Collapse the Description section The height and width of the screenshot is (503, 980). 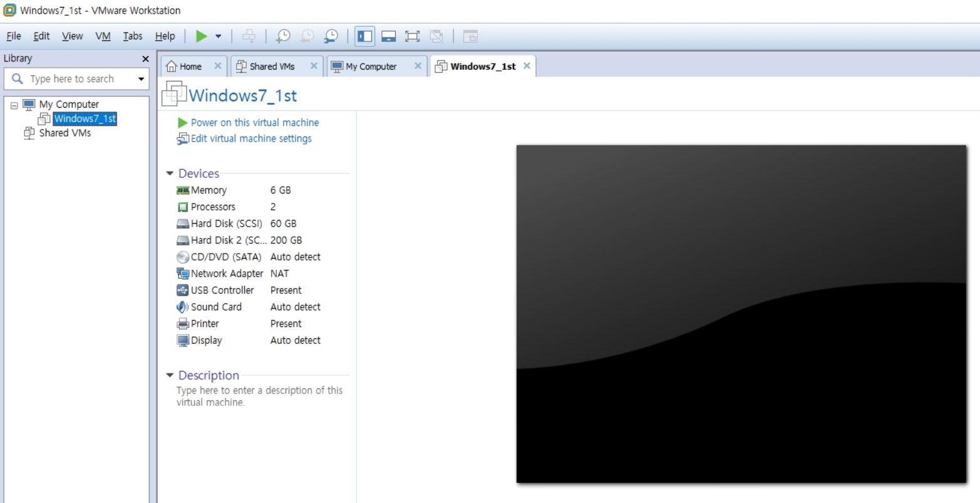(170, 375)
